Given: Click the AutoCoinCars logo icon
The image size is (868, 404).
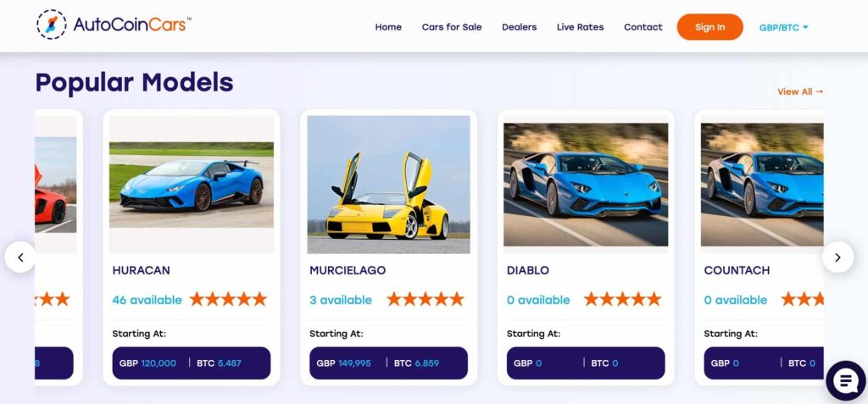Looking at the screenshot, I should pyautogui.click(x=52, y=25).
